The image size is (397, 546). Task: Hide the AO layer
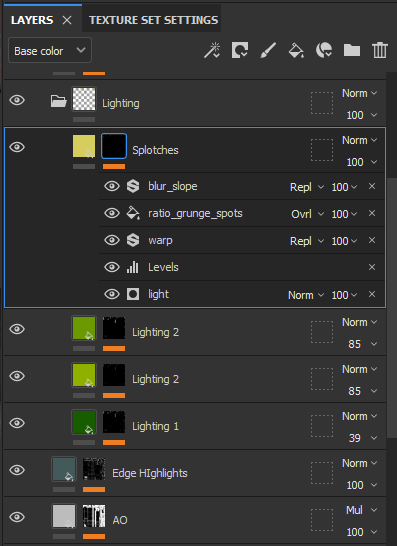(x=17, y=517)
